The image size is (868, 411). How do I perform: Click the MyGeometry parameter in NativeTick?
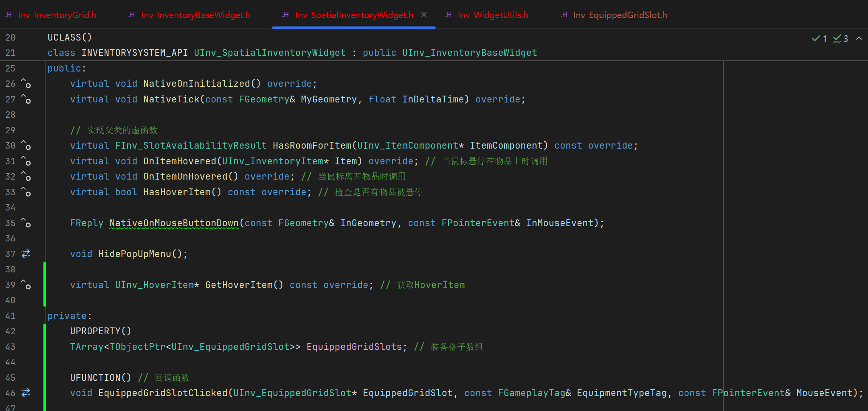[x=329, y=99]
